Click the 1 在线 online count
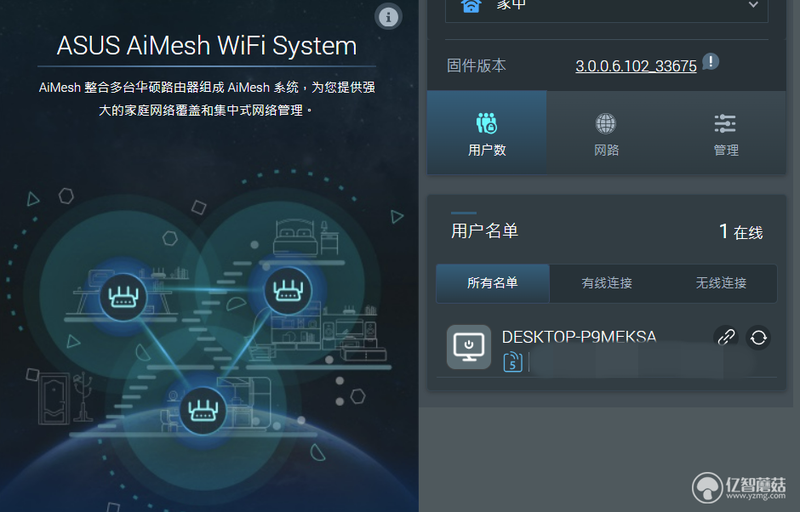Screen dimensions: 800x512 click(741, 232)
